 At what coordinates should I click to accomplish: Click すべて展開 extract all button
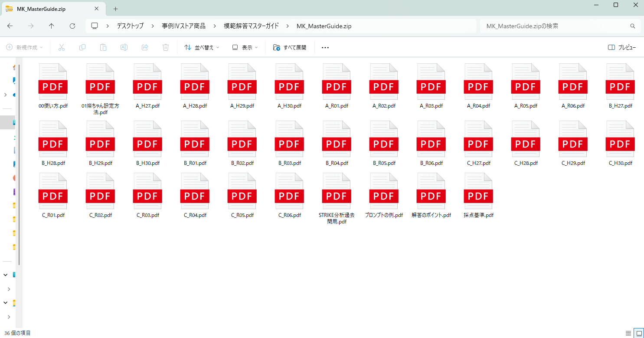click(290, 47)
